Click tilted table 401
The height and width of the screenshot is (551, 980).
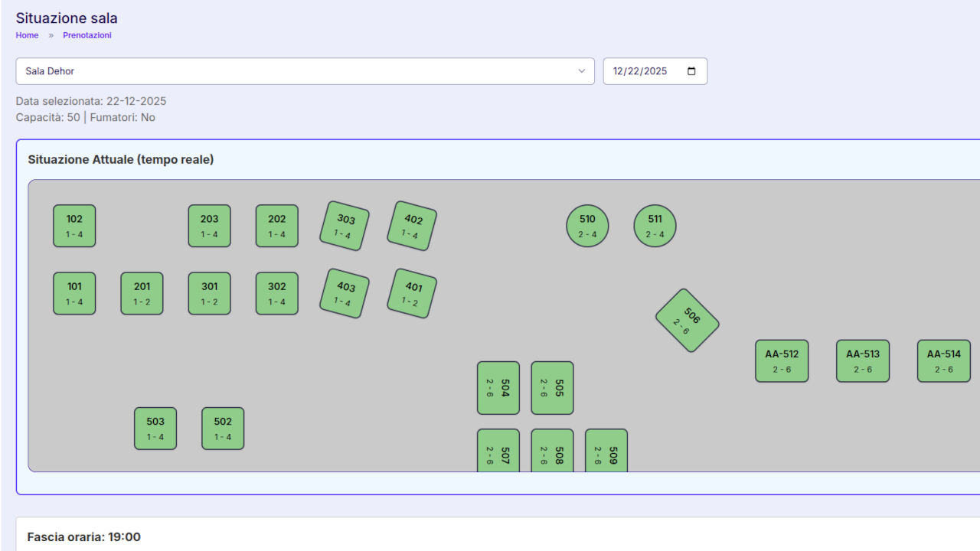[x=412, y=293]
